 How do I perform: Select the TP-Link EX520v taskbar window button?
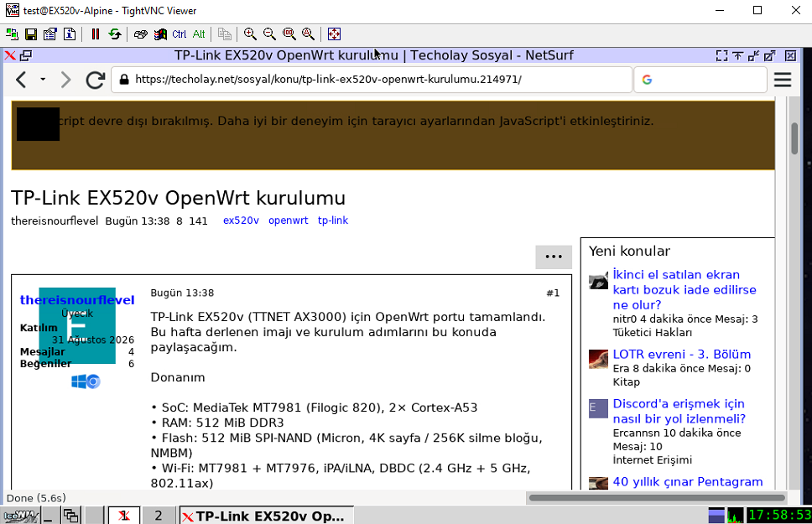pos(266,516)
